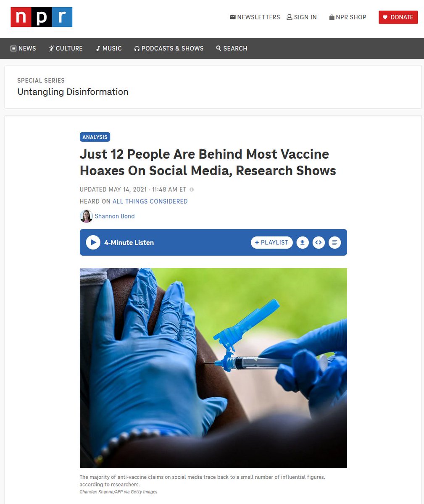The width and height of the screenshot is (424, 504).
Task: Click the info icon beside the timestamp
Action: tap(192, 189)
